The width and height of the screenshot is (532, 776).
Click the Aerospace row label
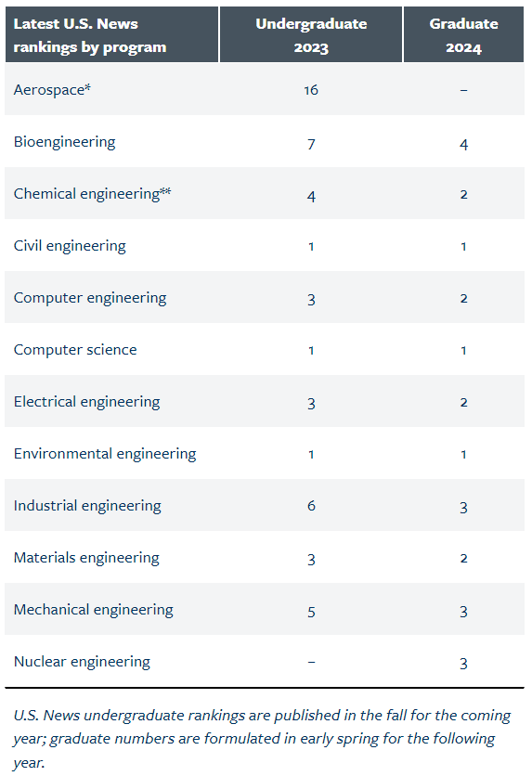click(52, 90)
